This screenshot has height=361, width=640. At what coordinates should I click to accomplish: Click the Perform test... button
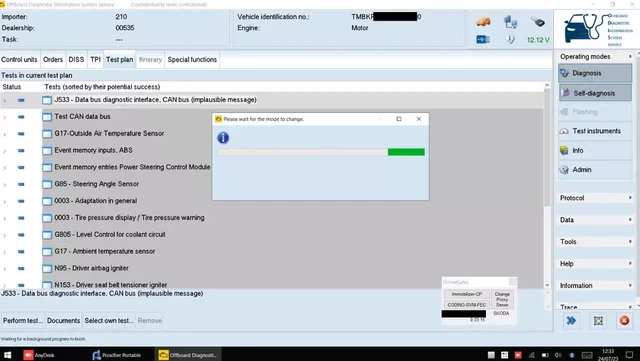[23, 321]
